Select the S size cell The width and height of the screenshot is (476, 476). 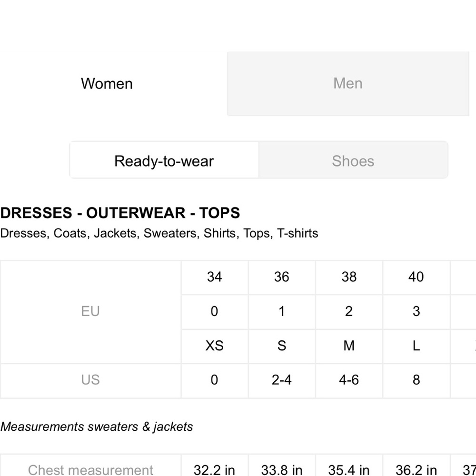tap(282, 346)
